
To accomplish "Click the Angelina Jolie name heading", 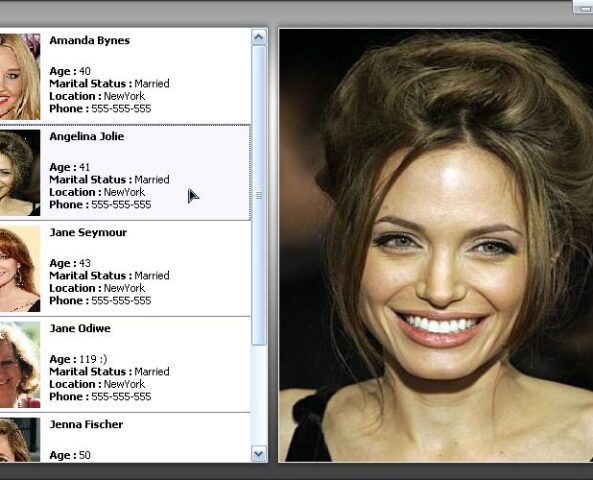I will tap(87, 137).
